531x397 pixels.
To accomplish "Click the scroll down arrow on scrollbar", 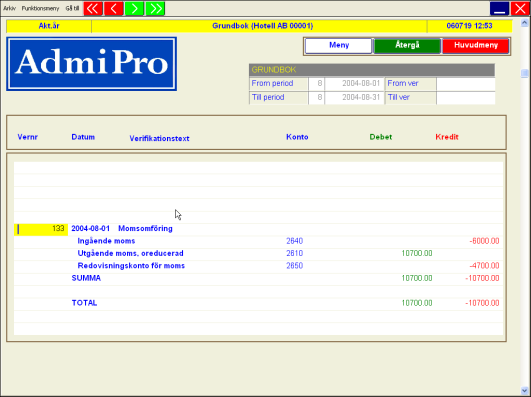I will pos(525,391).
